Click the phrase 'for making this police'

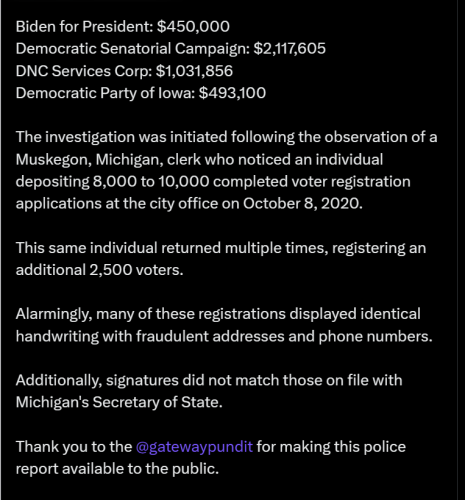click(331, 447)
